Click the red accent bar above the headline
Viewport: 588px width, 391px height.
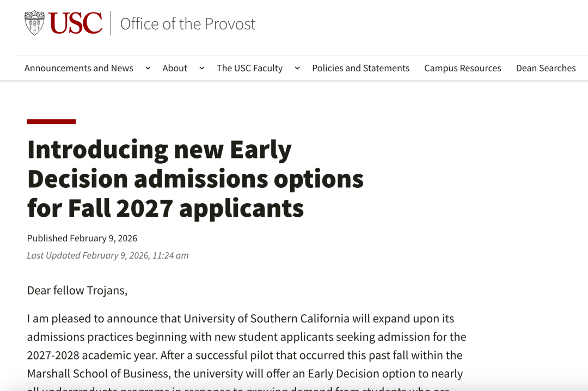(51, 121)
